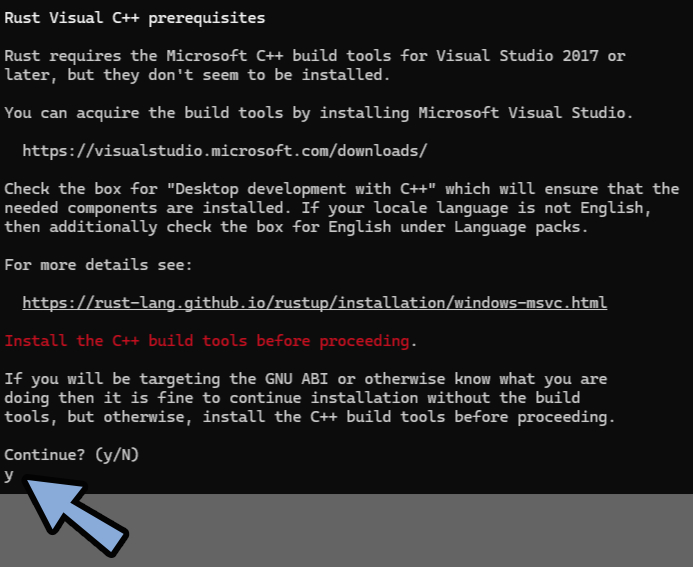The height and width of the screenshot is (567, 693).
Task: Click the 'Continue? (y/N)' prompt
Action: click(72, 455)
